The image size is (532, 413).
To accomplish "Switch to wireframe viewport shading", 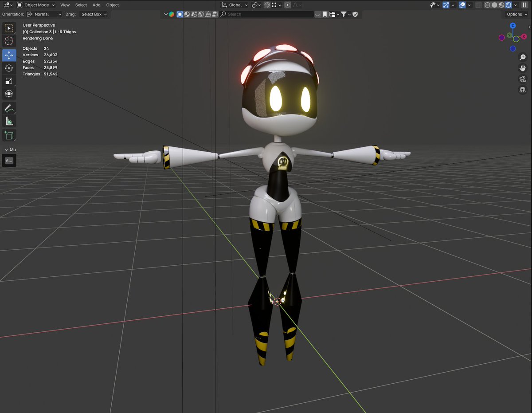I will coord(487,5).
